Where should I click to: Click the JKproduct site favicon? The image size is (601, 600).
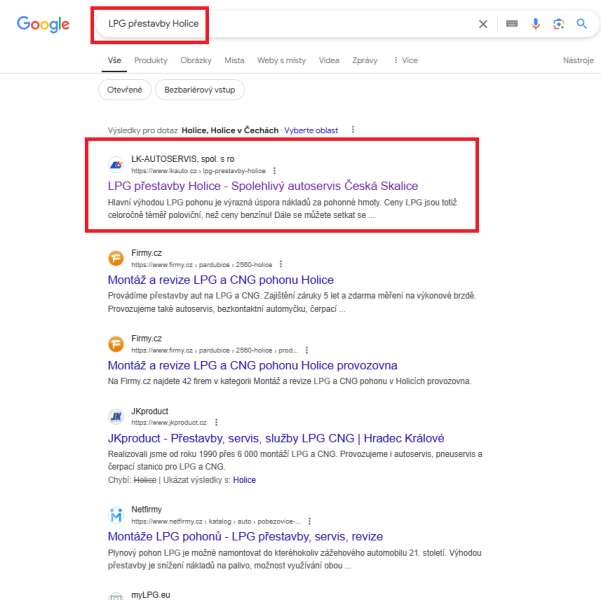(116, 416)
